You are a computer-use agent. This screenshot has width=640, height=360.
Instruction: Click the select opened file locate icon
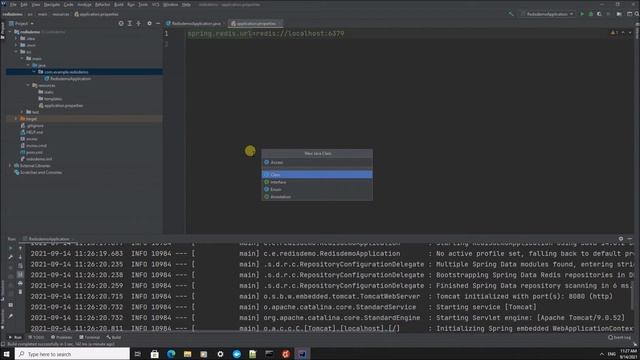[121, 24]
